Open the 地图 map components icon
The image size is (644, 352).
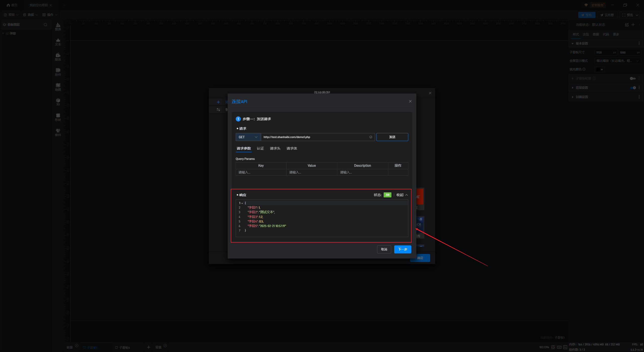58,87
